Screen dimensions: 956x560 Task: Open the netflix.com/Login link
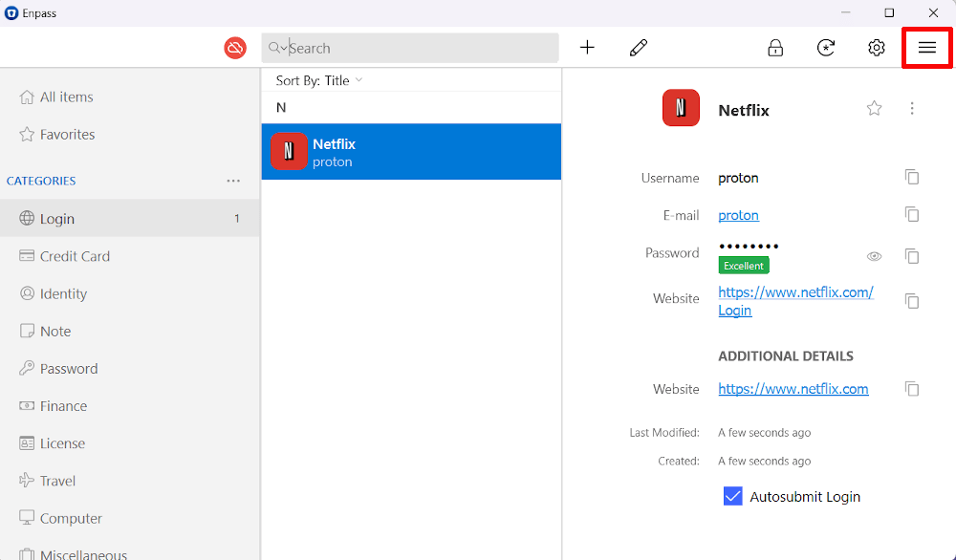[795, 301]
